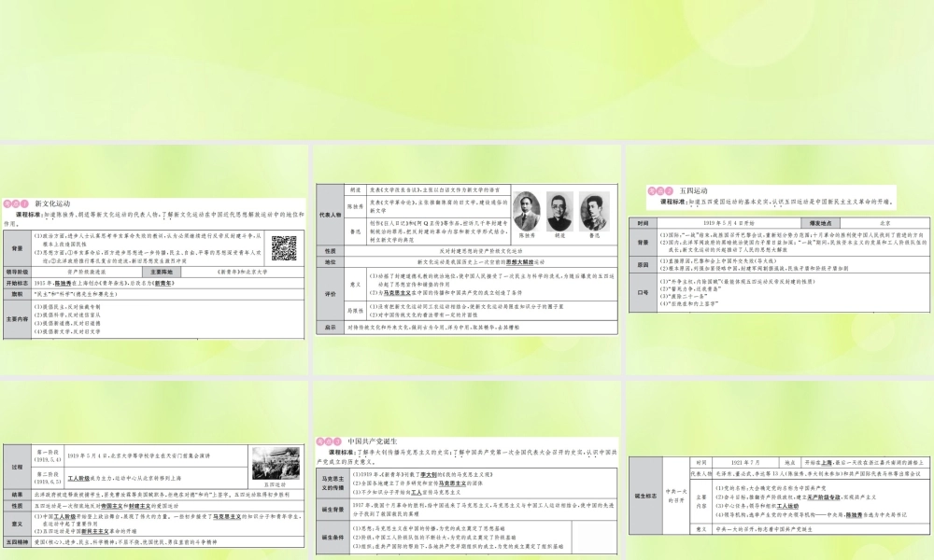Click the 第二阶段 cell in 过程 row

click(x=48, y=478)
